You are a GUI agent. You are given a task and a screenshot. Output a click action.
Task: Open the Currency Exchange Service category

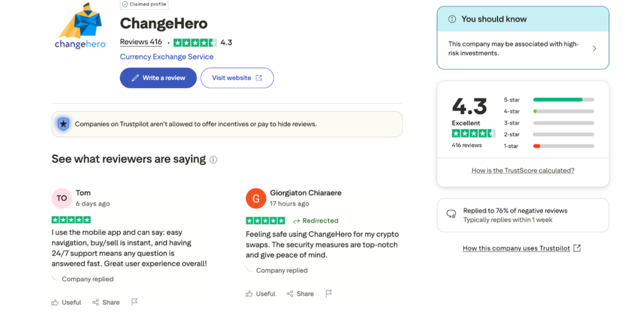point(167,57)
